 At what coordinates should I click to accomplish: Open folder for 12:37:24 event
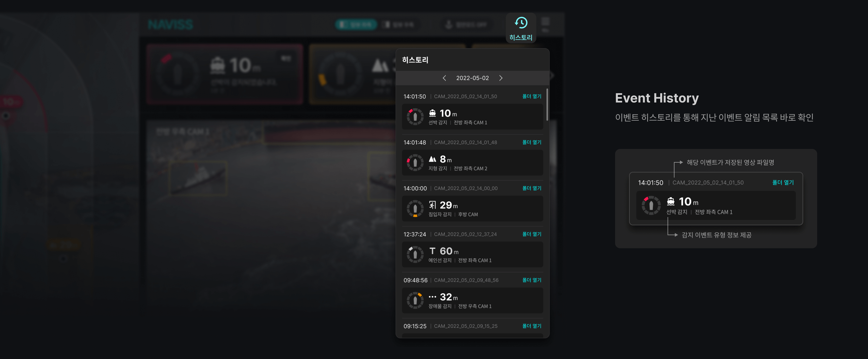(532, 234)
